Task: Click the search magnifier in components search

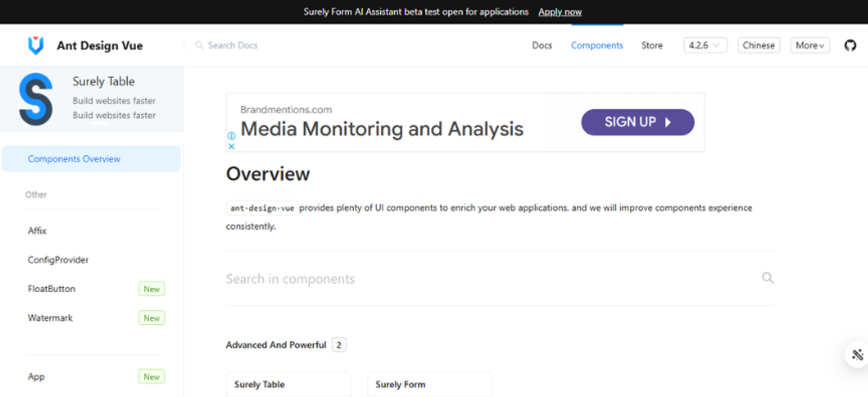Action: pos(768,278)
